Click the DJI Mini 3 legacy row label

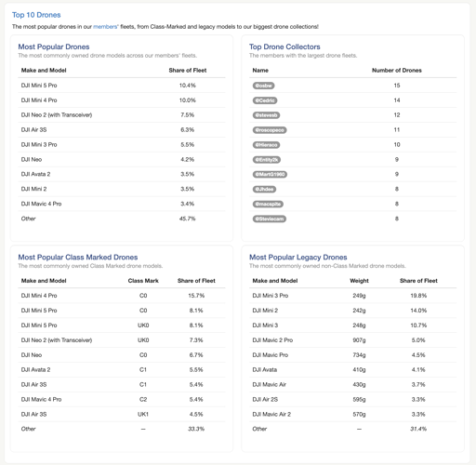[265, 325]
